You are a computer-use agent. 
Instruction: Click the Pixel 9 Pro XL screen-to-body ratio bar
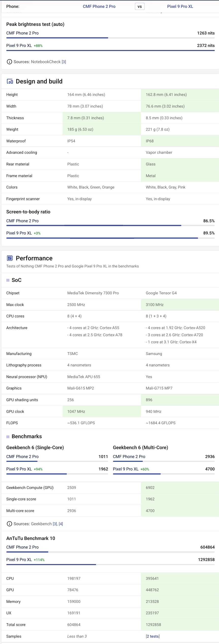click(111, 238)
